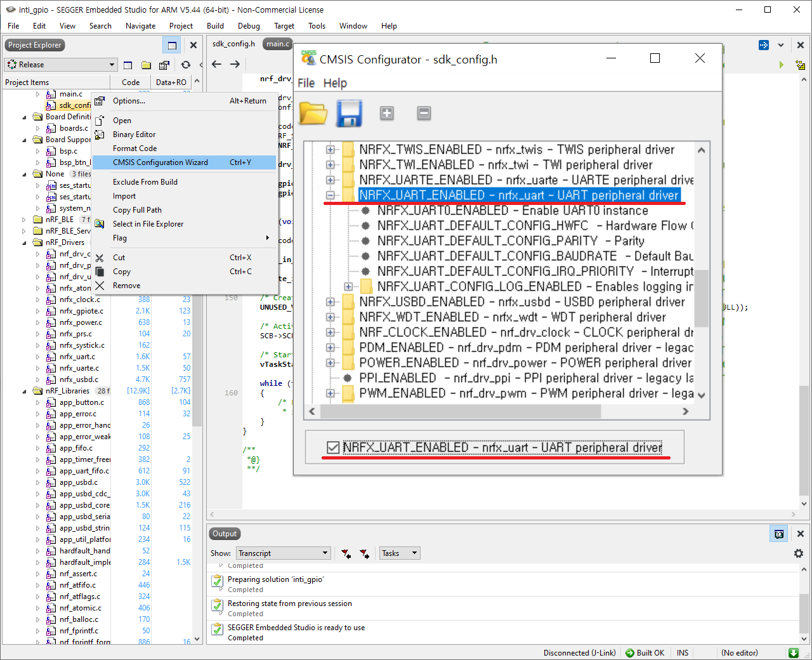Expand the NRFX_USBD_ENABLED node

coord(331,301)
